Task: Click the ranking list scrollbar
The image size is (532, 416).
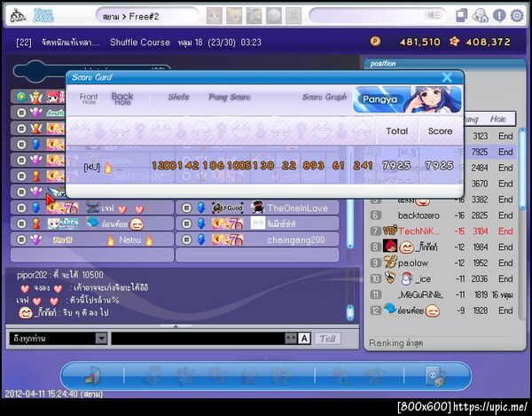Action: (522, 169)
